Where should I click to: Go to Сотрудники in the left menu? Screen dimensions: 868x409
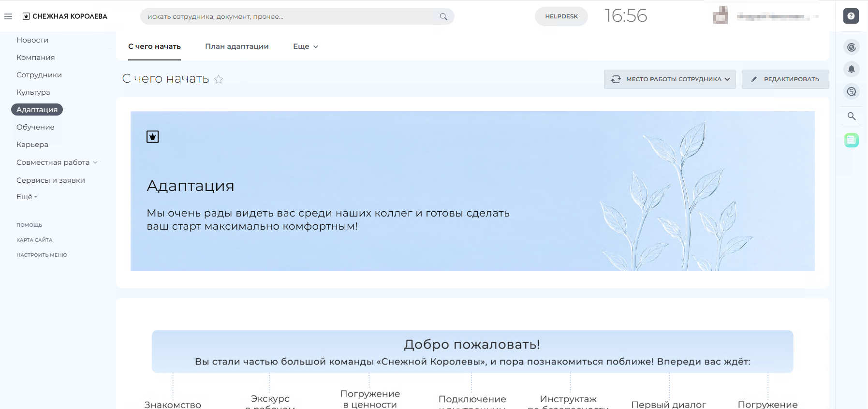click(39, 75)
